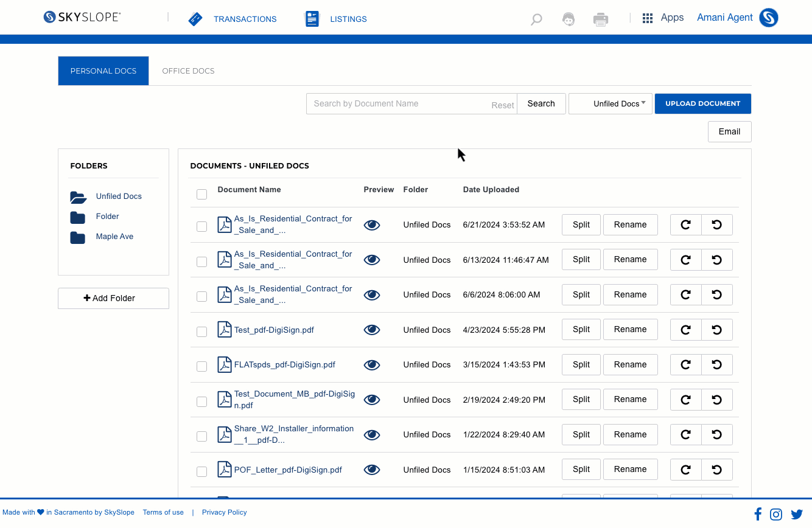Image resolution: width=812 pixels, height=528 pixels.
Task: Rotate the 6/6/2024 contract counterclockwise
Action: (x=717, y=294)
